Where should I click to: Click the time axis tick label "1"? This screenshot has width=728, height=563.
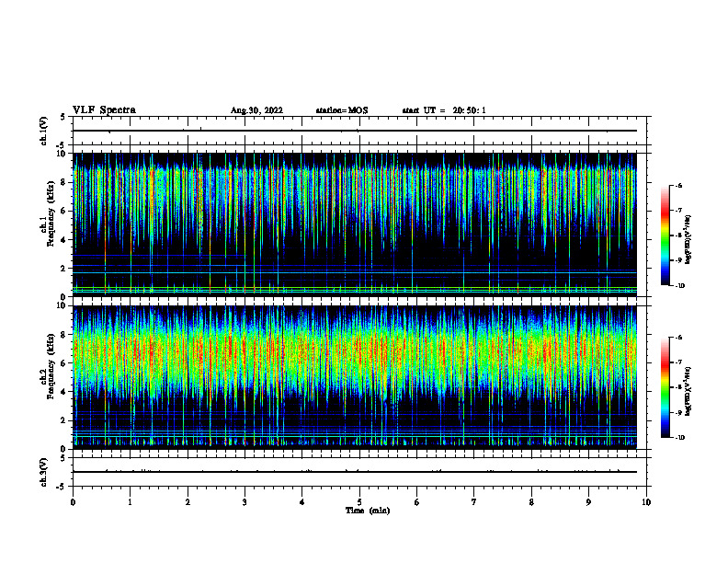point(130,502)
